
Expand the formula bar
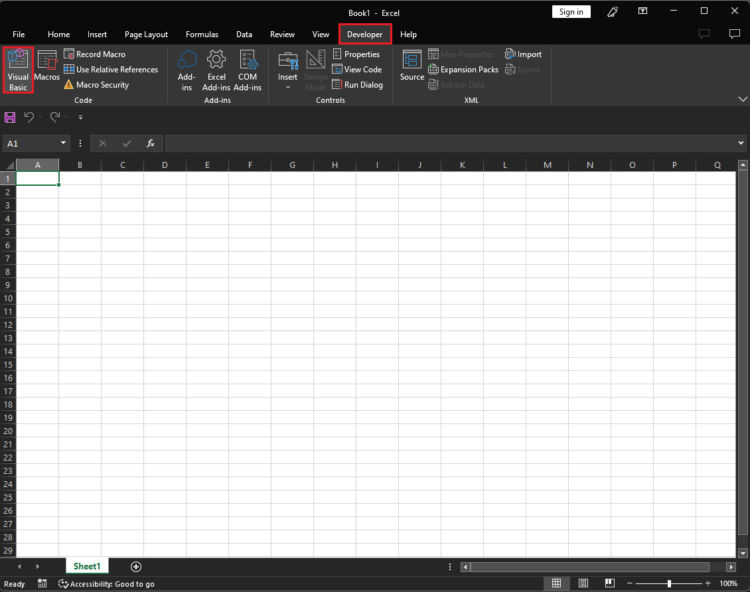741,143
